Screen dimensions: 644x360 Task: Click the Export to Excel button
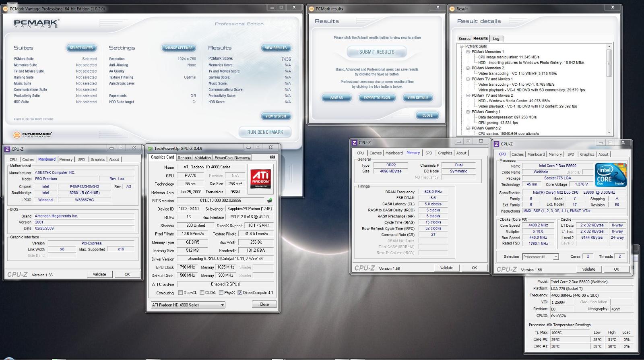point(377,98)
